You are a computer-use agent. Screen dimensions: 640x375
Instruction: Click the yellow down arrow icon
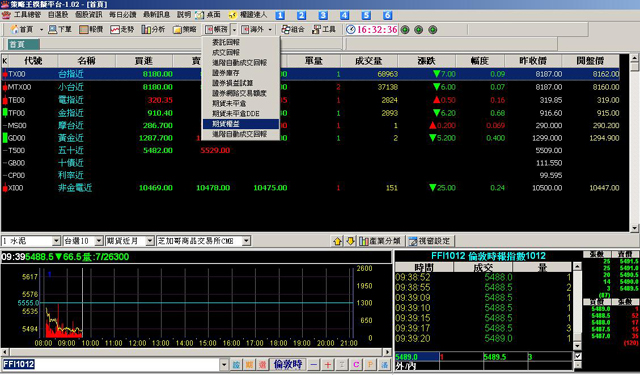pos(350,241)
